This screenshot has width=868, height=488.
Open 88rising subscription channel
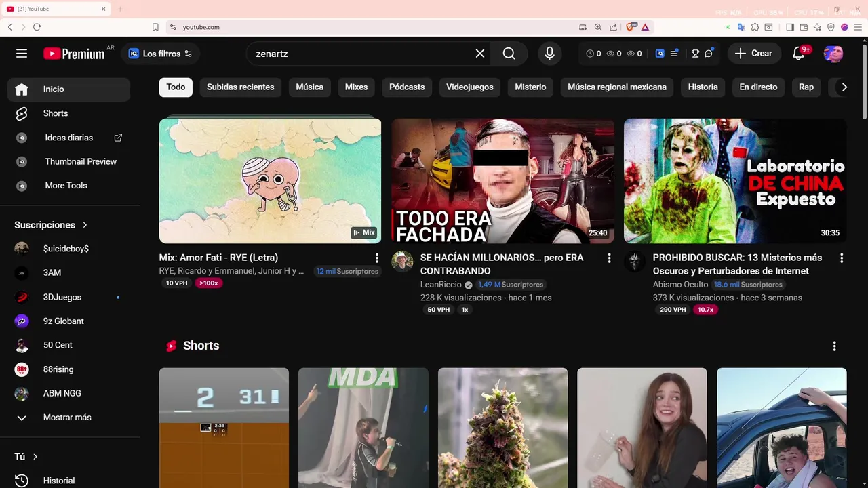pyautogui.click(x=68, y=369)
